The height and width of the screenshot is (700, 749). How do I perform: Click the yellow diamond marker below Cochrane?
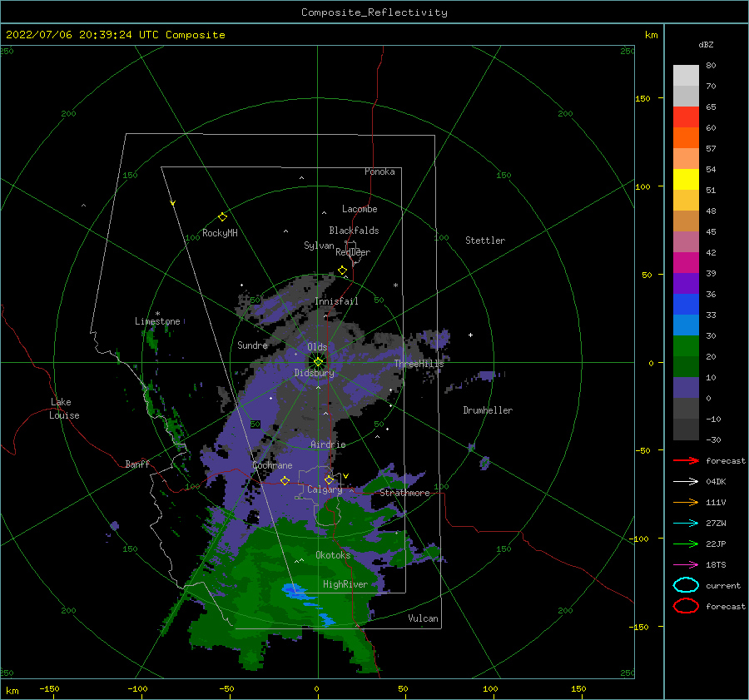point(285,481)
